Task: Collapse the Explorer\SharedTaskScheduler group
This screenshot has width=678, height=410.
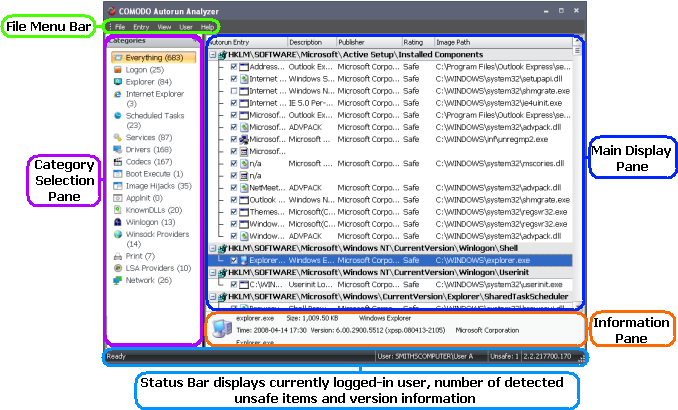Action: (x=213, y=297)
